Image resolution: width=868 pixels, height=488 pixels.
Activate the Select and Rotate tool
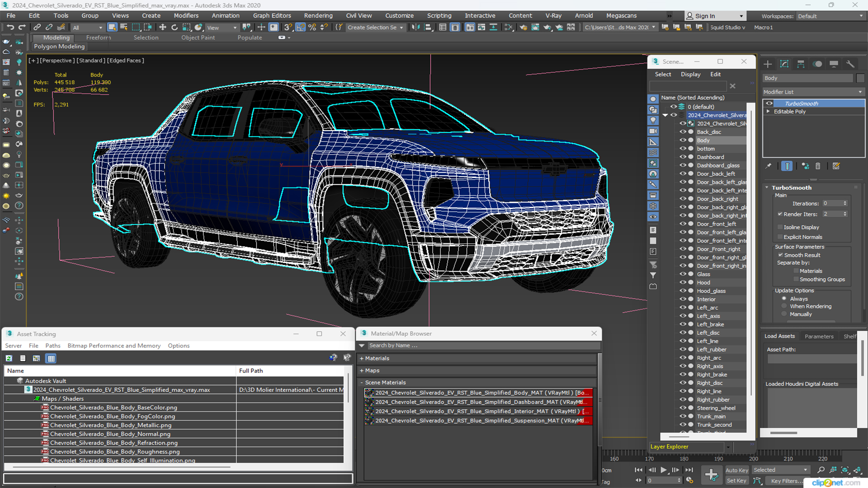point(175,28)
